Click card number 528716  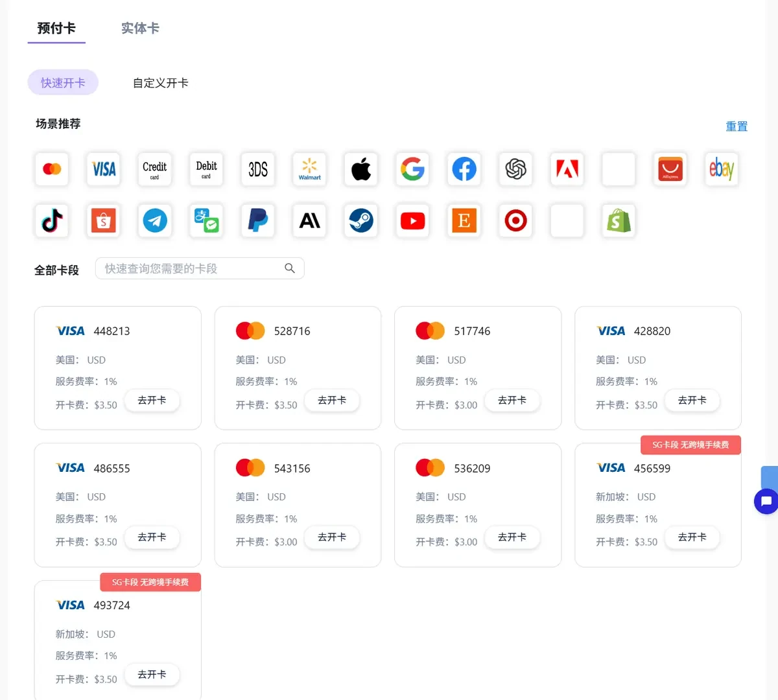coord(292,331)
